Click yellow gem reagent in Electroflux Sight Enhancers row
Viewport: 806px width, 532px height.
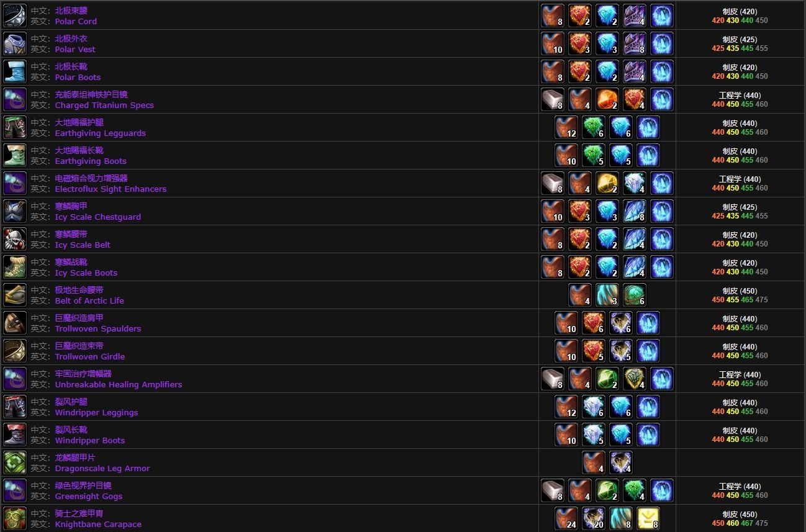click(x=607, y=183)
